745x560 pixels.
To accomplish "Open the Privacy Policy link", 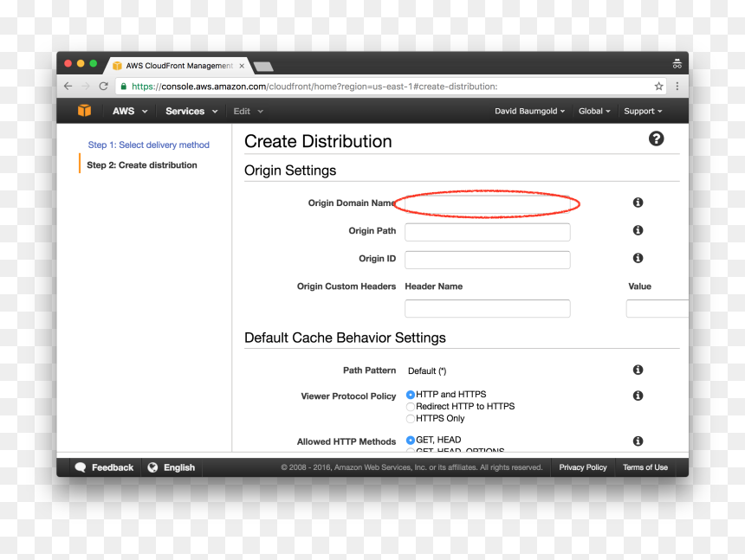I will pyautogui.click(x=582, y=467).
